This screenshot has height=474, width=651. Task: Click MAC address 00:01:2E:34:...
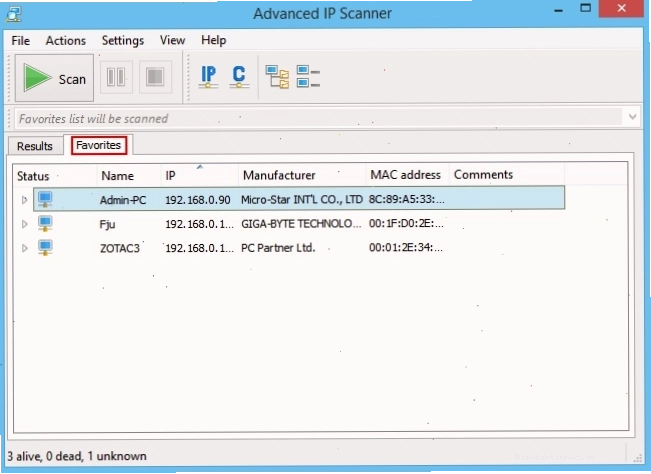[x=406, y=247]
